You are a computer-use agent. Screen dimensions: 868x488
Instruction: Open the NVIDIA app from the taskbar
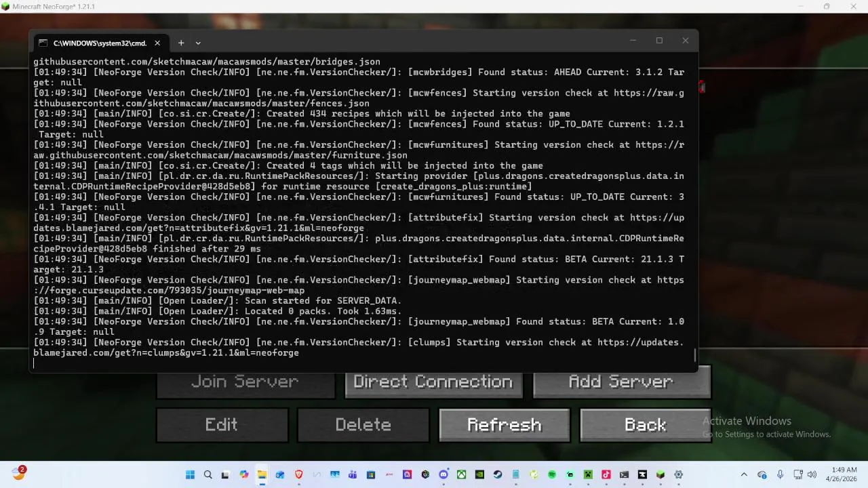click(479, 474)
